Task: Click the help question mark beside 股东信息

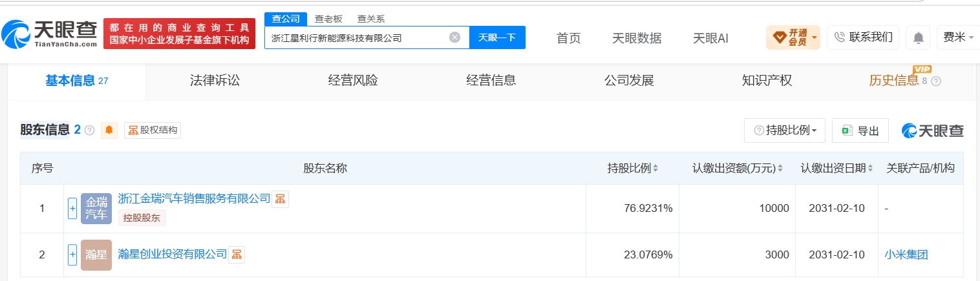Action: coord(90,130)
